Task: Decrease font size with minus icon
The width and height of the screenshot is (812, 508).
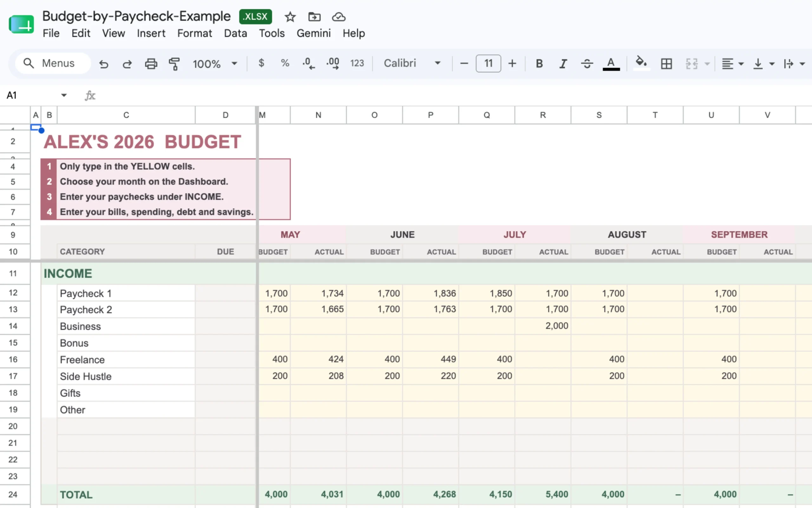Action: [x=464, y=63]
